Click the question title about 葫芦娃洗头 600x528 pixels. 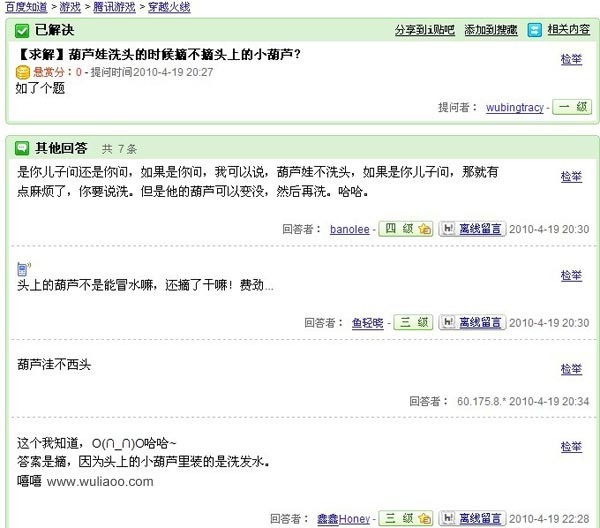click(x=159, y=55)
